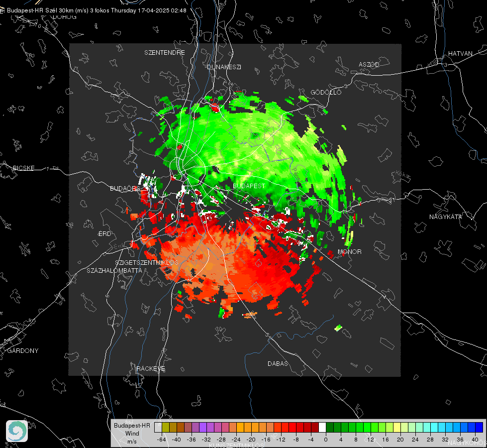Image resolution: width=487 pixels, height=448 pixels.
Task: Click the DOROG label near the top left
Action: tap(65, 17)
